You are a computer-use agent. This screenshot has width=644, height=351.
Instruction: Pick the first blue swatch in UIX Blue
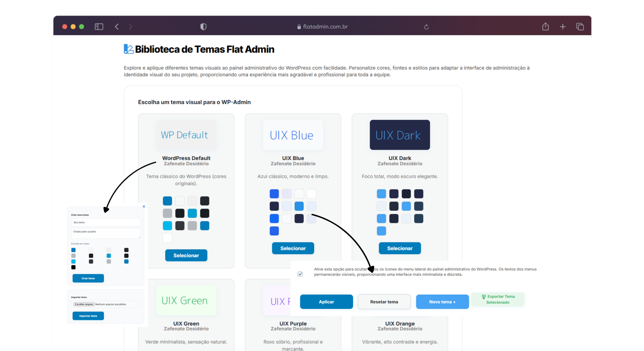tap(274, 194)
